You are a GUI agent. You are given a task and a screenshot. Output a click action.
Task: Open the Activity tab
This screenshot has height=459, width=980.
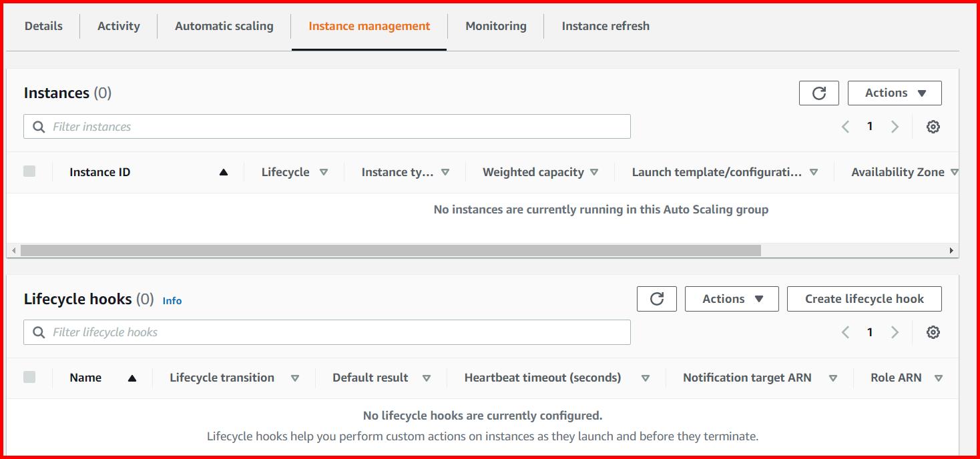pos(118,25)
